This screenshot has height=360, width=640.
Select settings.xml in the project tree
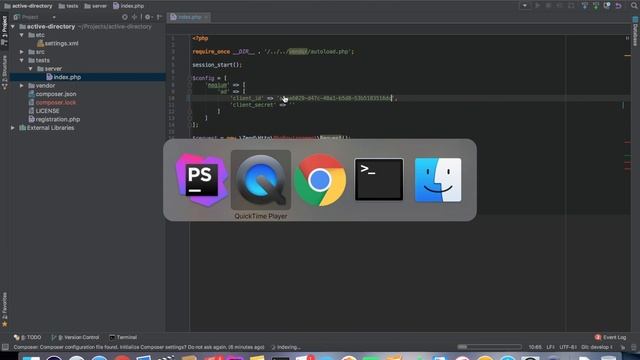(58, 43)
